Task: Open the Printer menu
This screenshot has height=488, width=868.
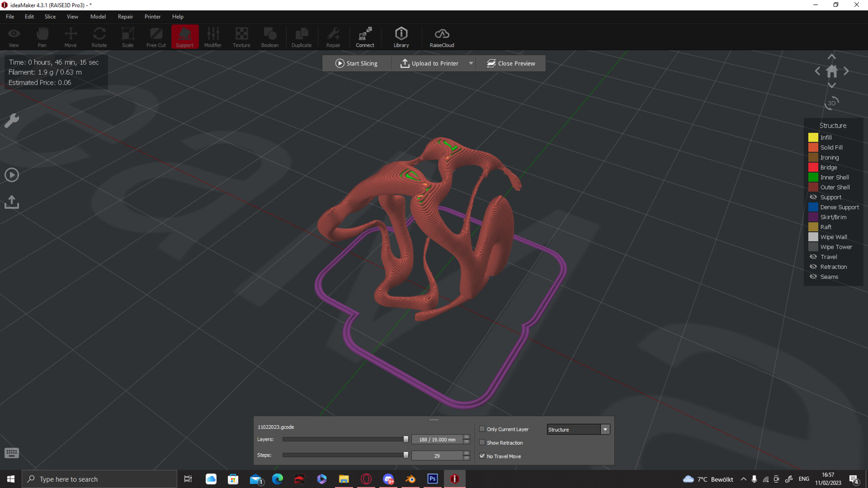Action: (152, 16)
